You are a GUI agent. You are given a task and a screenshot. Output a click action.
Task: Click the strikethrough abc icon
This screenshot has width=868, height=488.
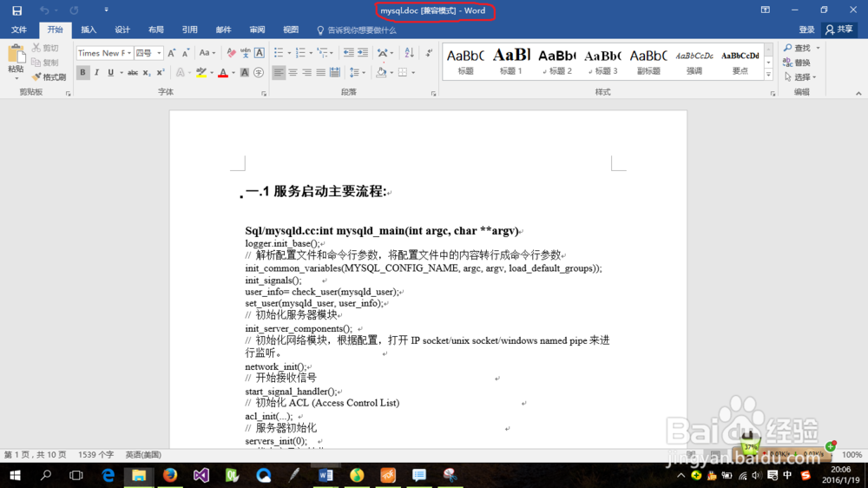(x=133, y=73)
